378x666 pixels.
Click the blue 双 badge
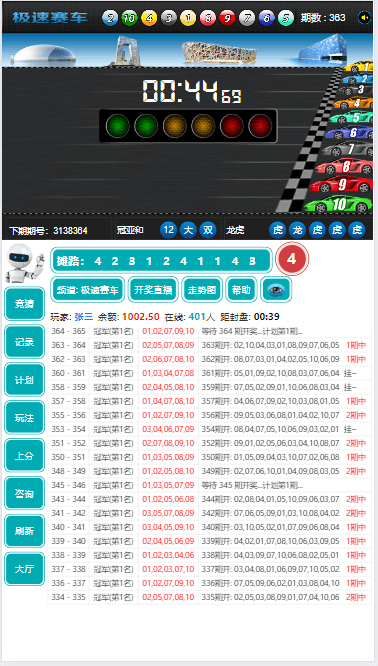point(208,230)
